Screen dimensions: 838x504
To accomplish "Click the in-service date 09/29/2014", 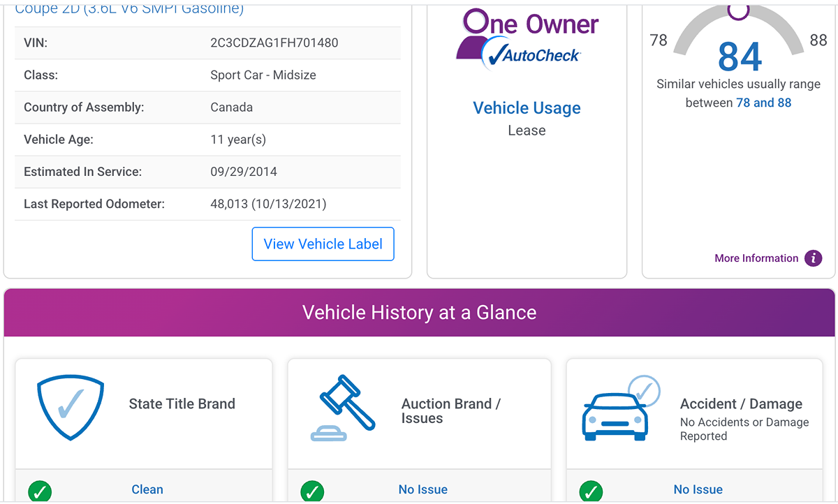I will (244, 172).
